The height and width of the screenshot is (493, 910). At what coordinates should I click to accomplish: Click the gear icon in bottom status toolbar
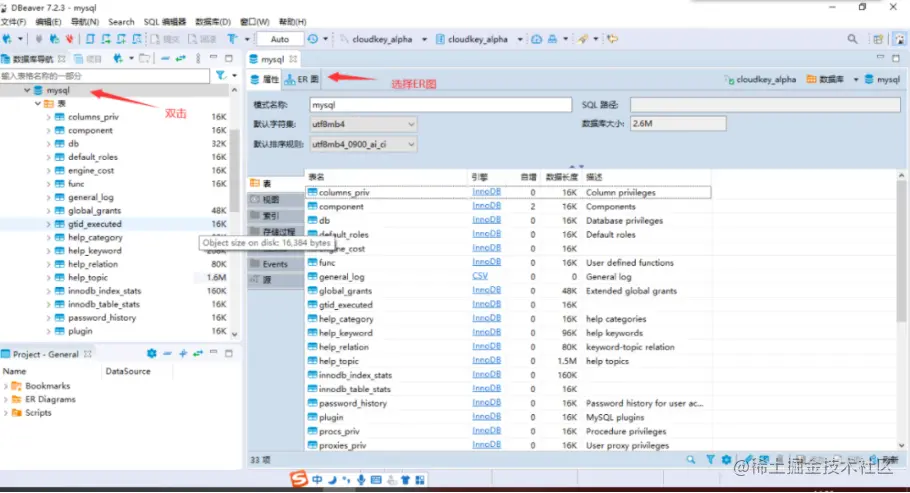tap(726, 459)
